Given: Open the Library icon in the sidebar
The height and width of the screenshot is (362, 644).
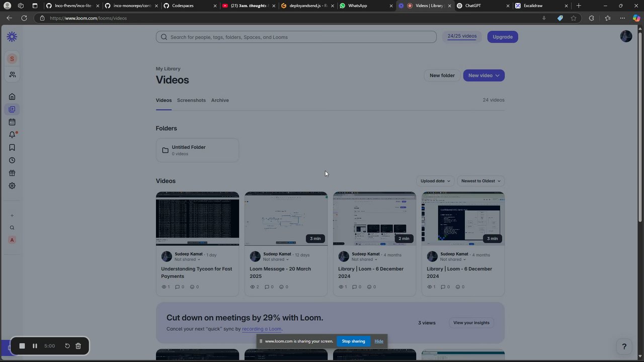Looking at the screenshot, I should pyautogui.click(x=12, y=109).
